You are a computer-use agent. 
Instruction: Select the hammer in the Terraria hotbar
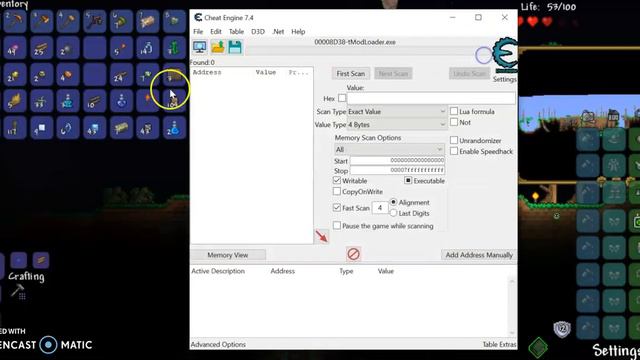(68, 21)
